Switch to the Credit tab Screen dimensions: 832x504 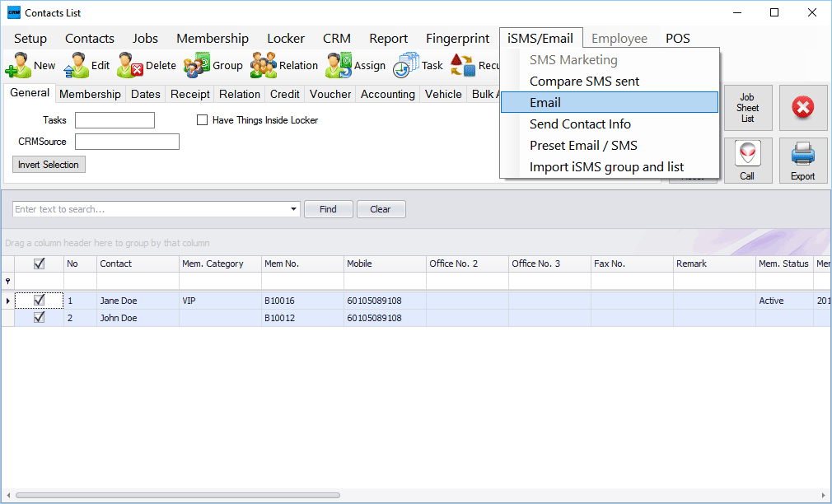pyautogui.click(x=285, y=94)
